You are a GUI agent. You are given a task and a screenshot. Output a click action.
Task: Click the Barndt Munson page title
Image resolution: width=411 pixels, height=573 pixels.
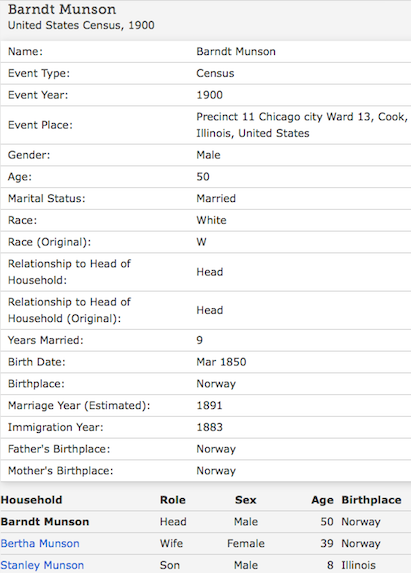click(62, 9)
